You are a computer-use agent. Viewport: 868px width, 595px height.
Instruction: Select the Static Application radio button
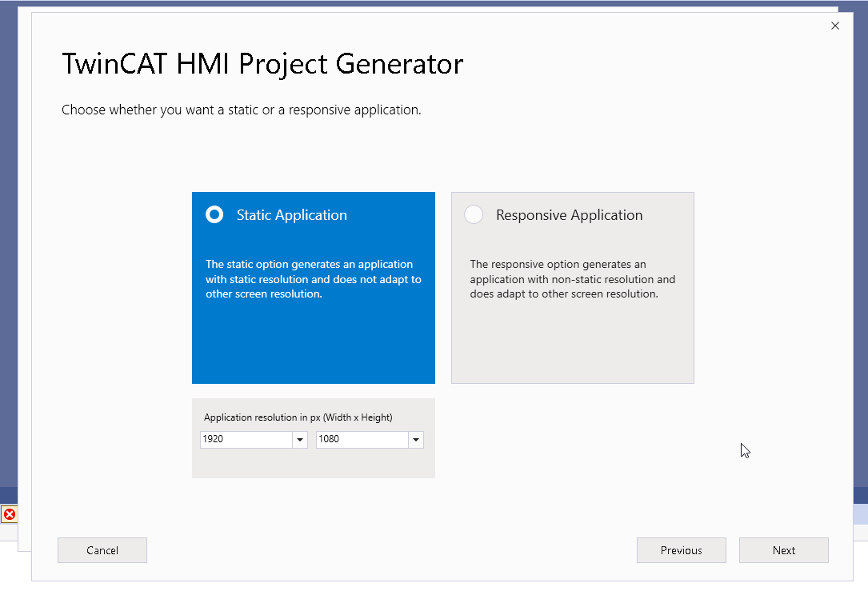(214, 215)
